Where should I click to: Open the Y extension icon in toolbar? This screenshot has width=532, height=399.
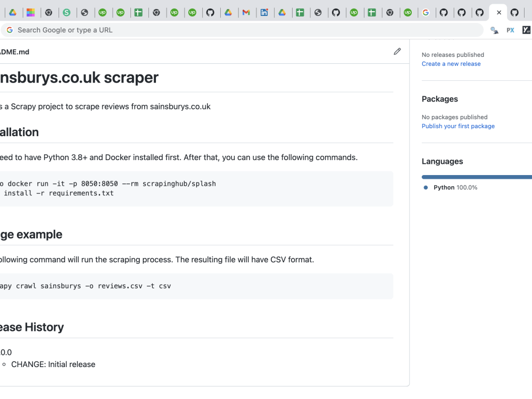pos(526,30)
